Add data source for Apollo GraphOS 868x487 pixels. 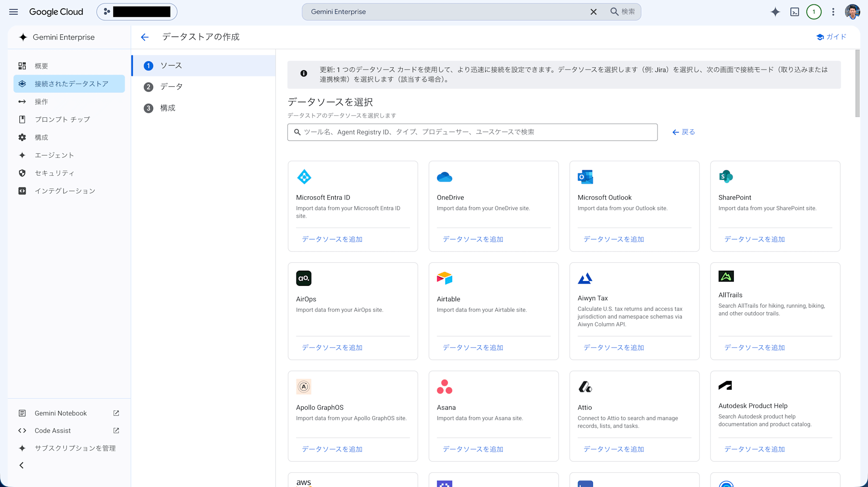pyautogui.click(x=332, y=449)
